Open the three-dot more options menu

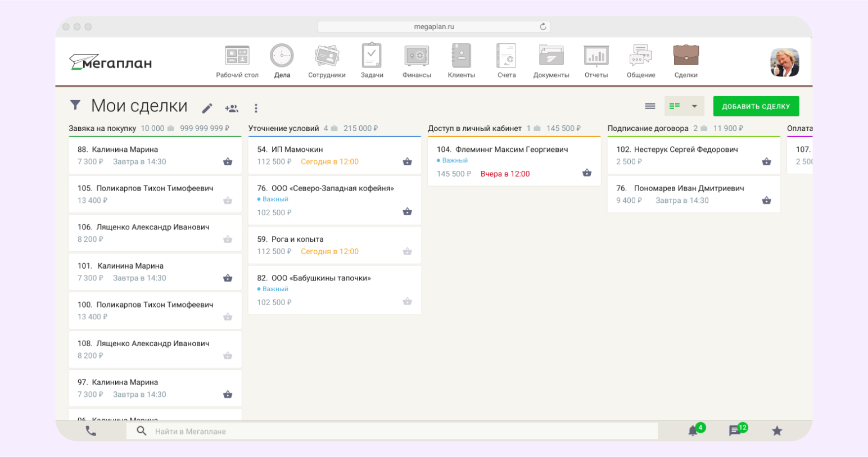click(x=256, y=108)
